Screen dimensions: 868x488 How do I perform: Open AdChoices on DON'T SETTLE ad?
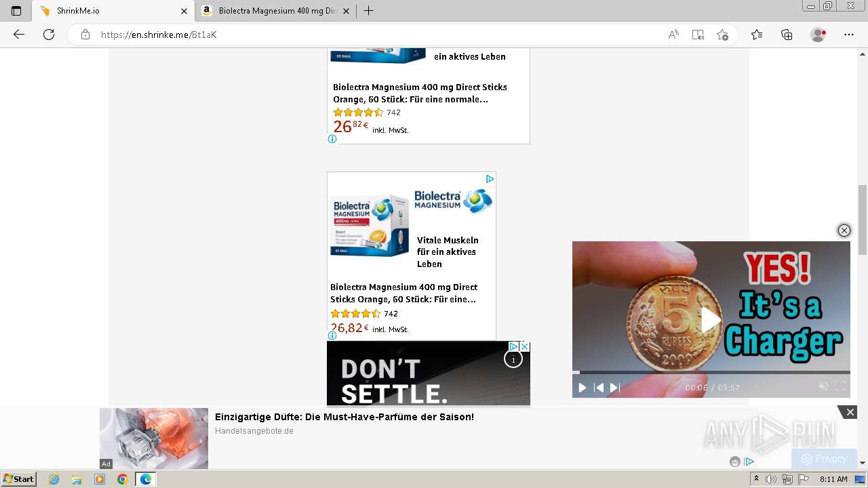tap(514, 346)
